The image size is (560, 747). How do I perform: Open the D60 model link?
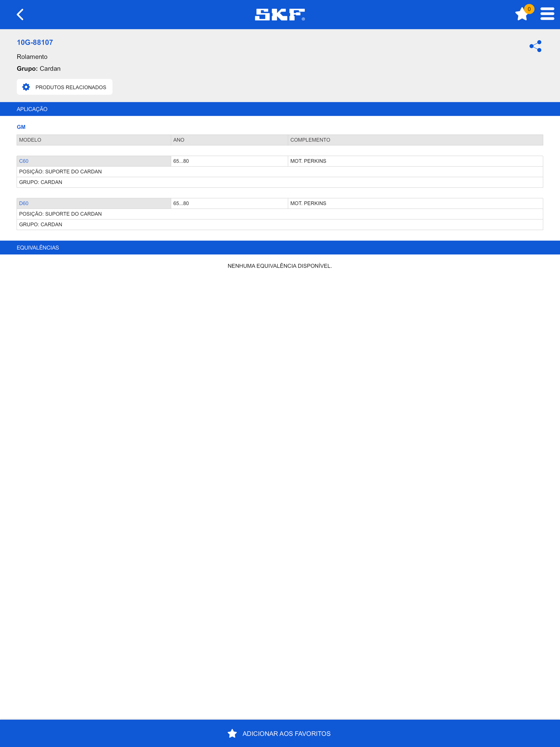point(24,203)
